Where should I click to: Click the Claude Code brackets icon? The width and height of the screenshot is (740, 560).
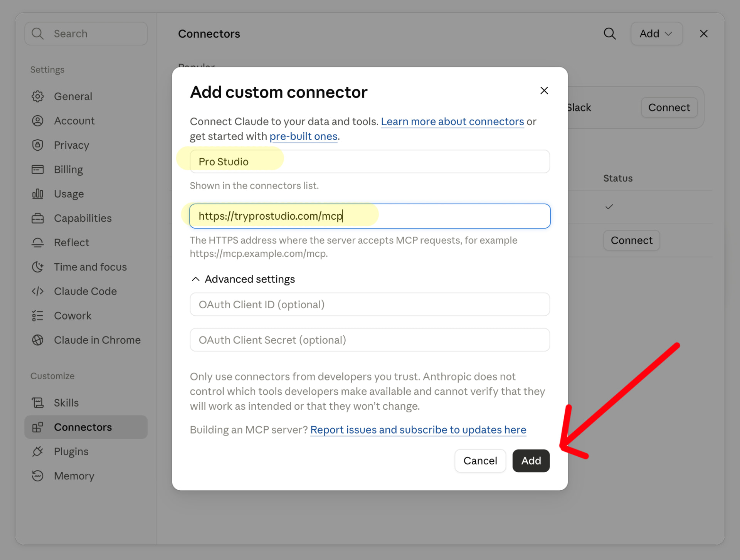pyautogui.click(x=37, y=291)
